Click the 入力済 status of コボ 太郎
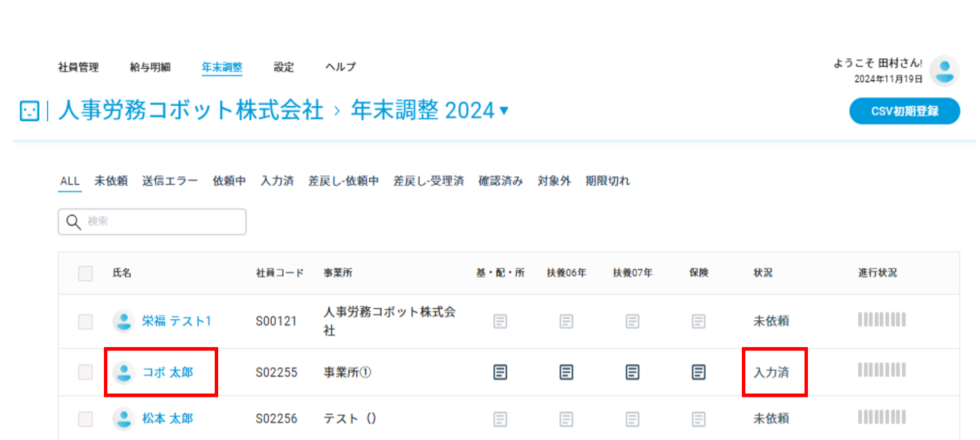The image size is (980, 440). tap(771, 373)
